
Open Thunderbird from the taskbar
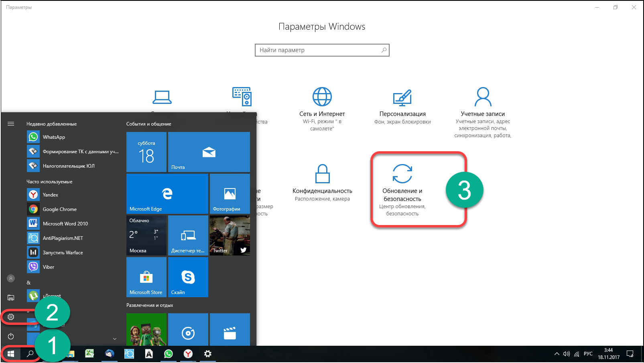[110, 354]
